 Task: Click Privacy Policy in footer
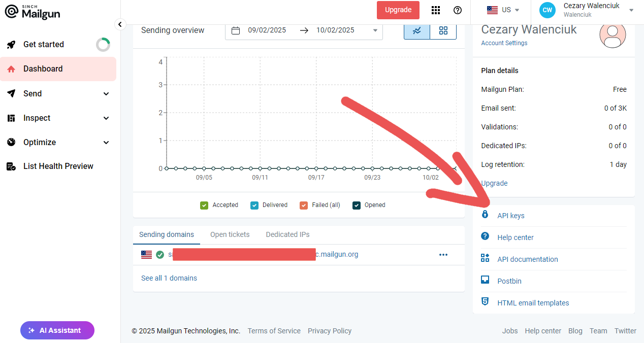pos(330,331)
